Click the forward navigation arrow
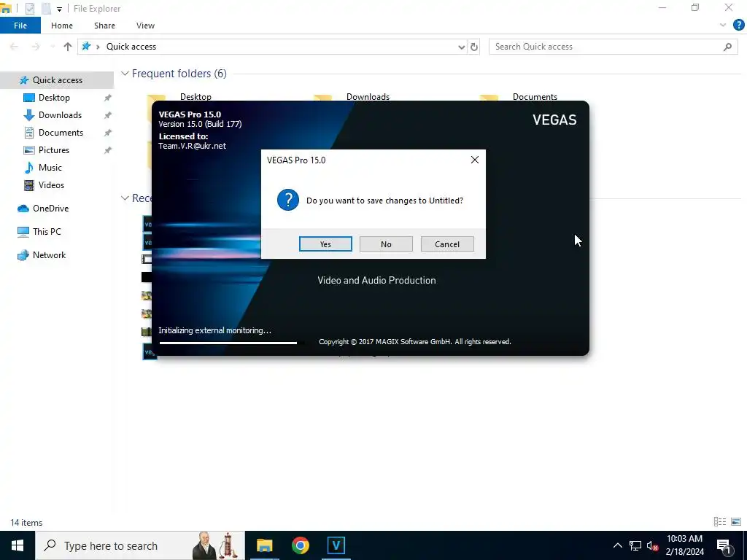 pos(36,47)
